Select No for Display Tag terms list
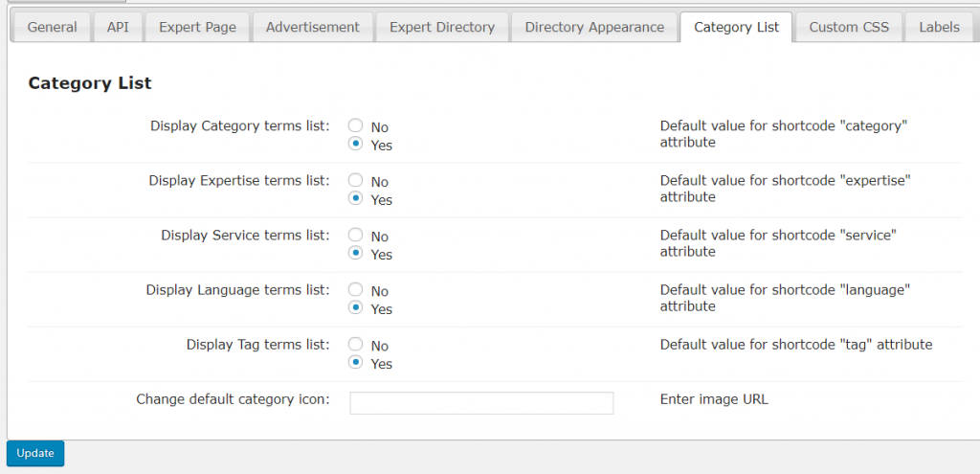This screenshot has height=474, width=980. pyautogui.click(x=356, y=345)
